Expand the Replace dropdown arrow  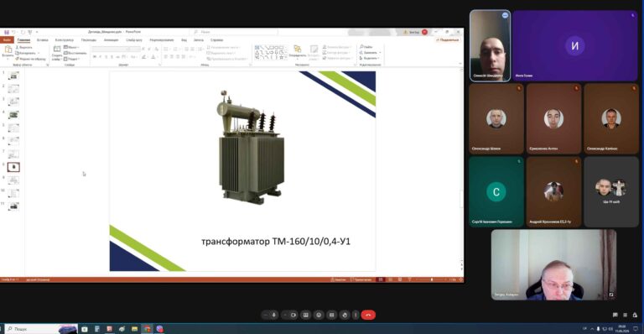point(381,53)
